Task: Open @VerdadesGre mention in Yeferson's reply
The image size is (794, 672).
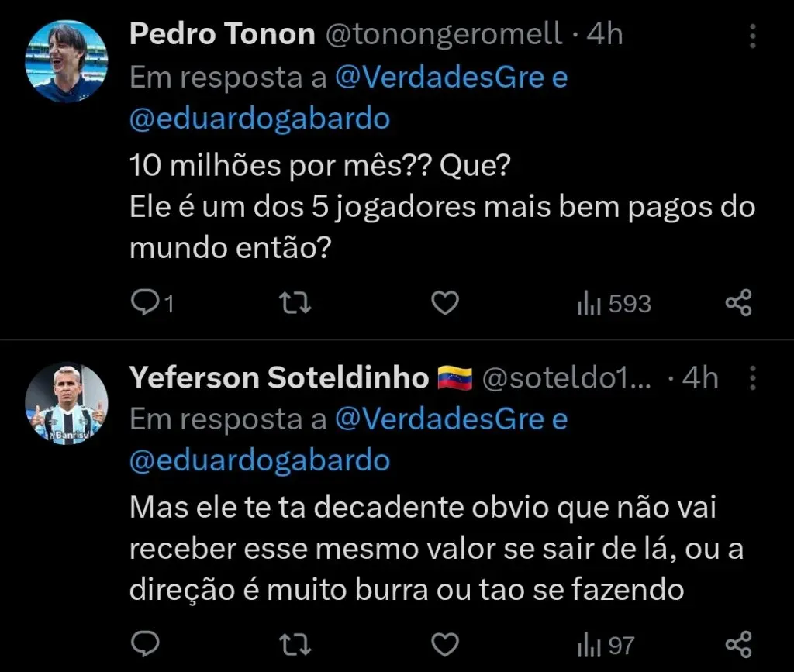Action: (440, 419)
